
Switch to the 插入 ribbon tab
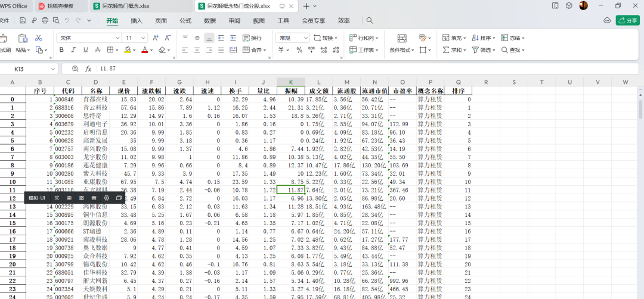137,20
